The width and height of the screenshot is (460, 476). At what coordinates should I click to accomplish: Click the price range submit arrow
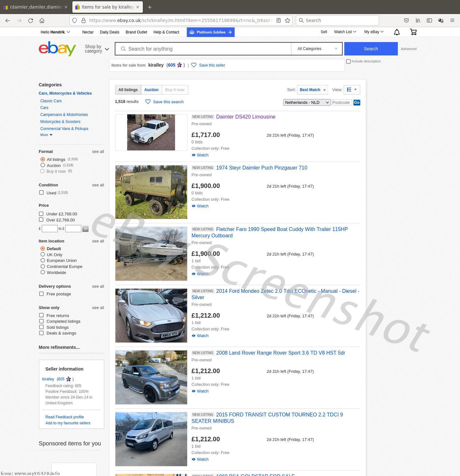[x=85, y=229]
